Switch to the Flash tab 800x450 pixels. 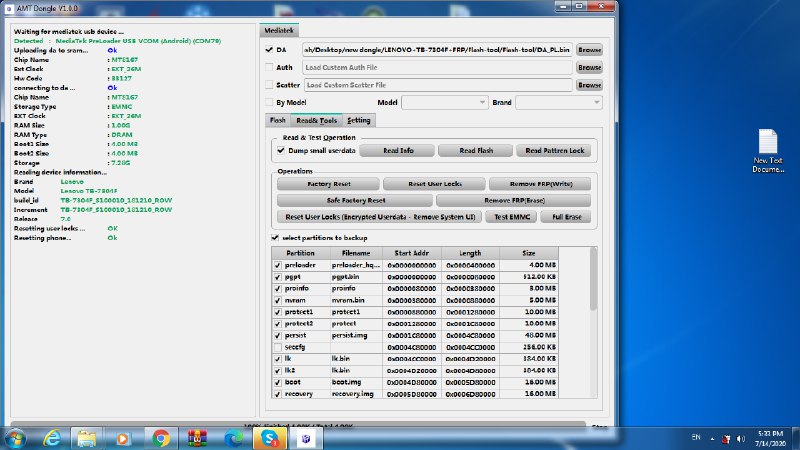pyautogui.click(x=278, y=120)
